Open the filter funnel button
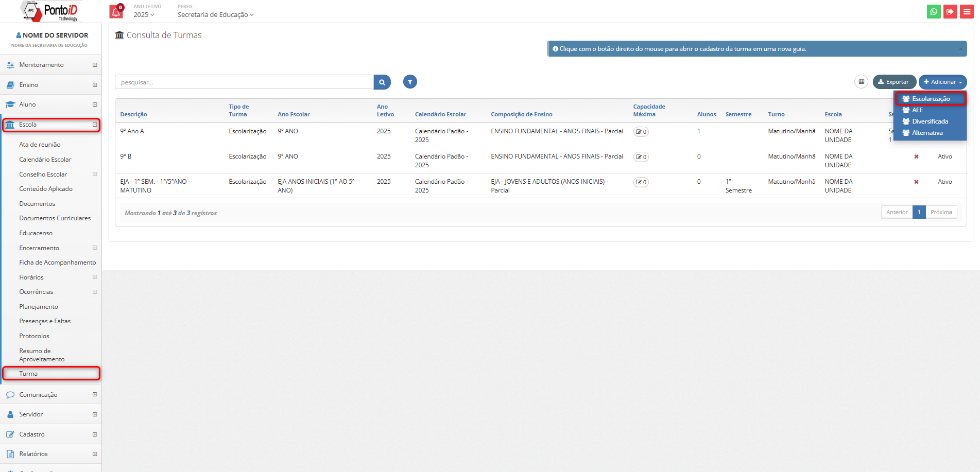 point(410,82)
